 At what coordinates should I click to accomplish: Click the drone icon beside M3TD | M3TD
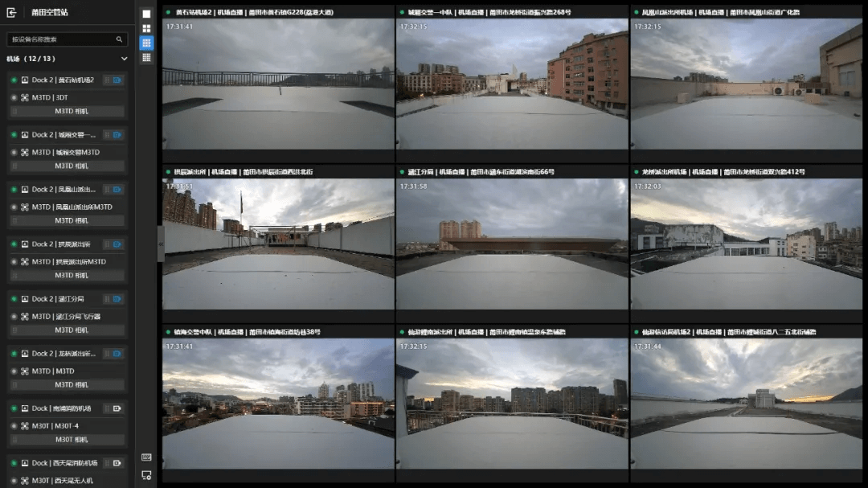coord(24,371)
